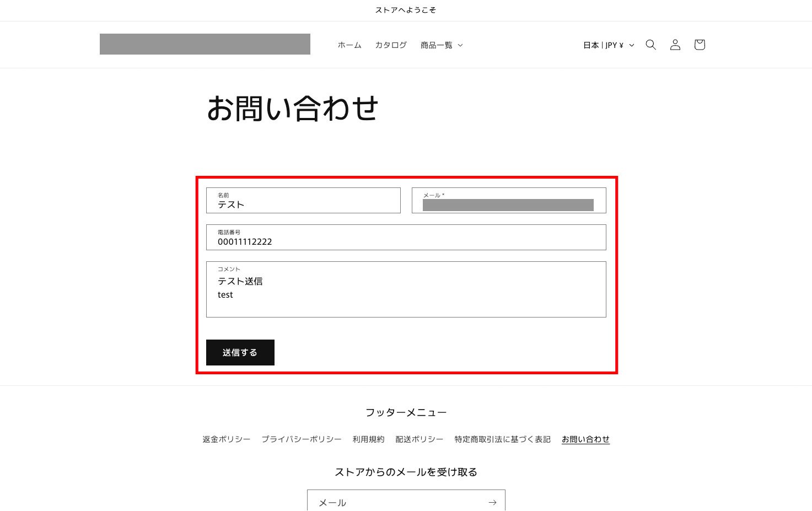Open the プライバシーポリシー footer link
The width and height of the screenshot is (812, 511).
pyautogui.click(x=302, y=439)
